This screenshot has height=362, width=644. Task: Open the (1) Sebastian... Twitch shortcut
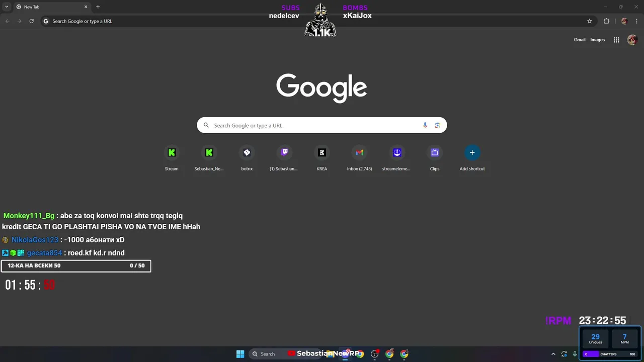click(x=284, y=158)
